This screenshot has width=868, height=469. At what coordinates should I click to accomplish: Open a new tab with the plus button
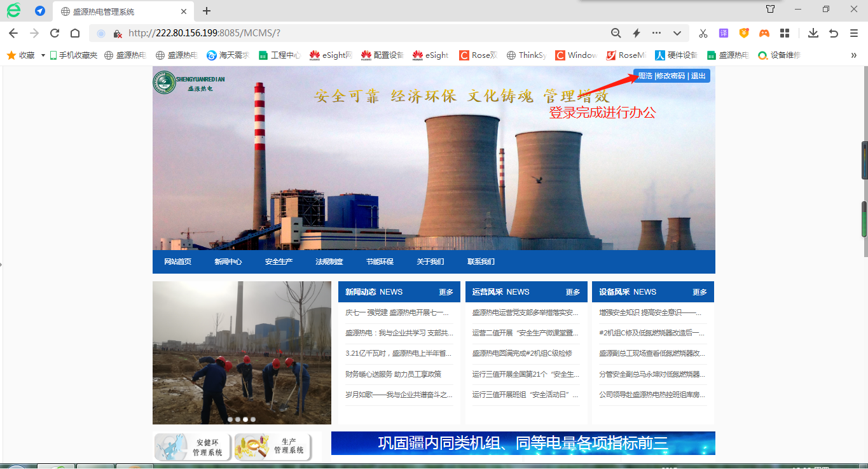(207, 11)
